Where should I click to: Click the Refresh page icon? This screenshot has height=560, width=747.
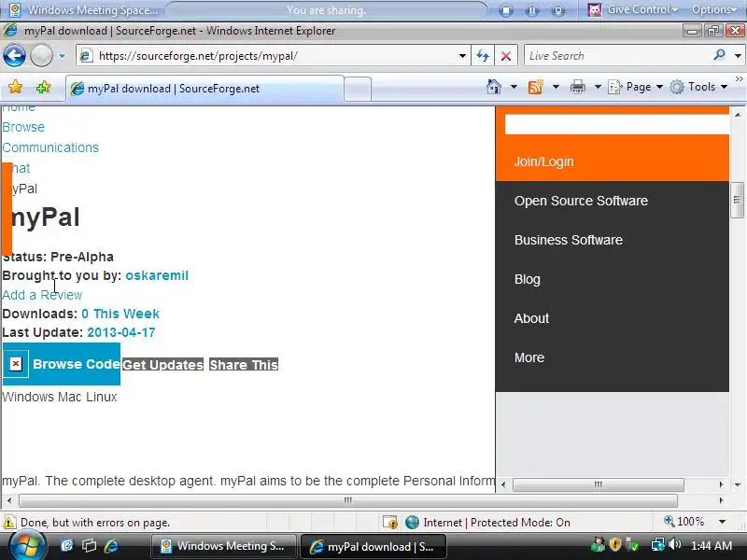(483, 56)
